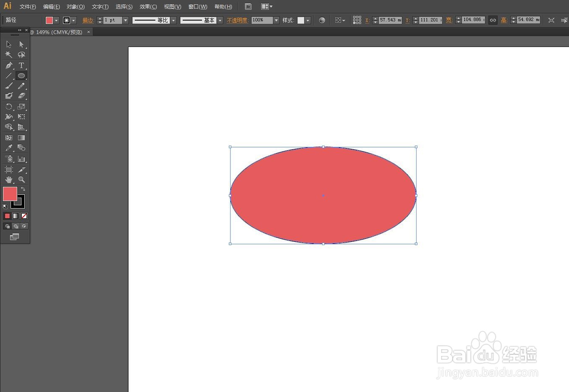Select the Line Segment tool
This screenshot has height=392, width=569.
pos(9,76)
